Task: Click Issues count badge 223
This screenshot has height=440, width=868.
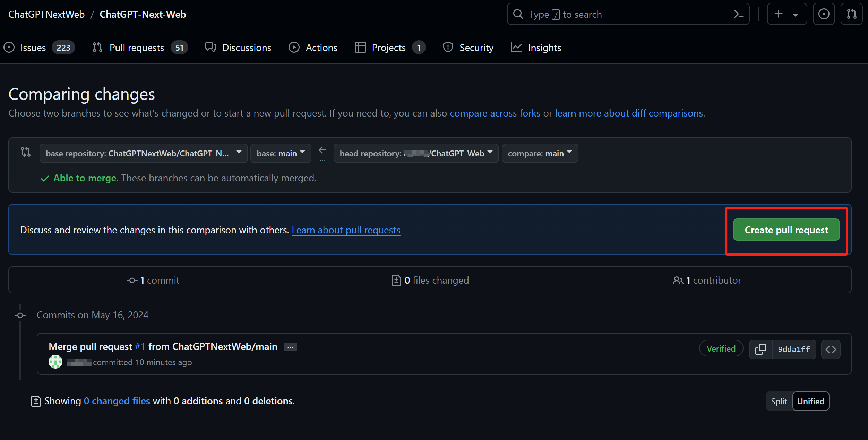Action: (x=63, y=48)
